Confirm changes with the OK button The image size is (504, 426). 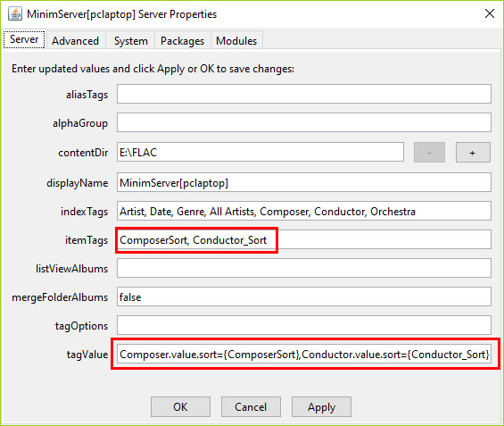(180, 406)
